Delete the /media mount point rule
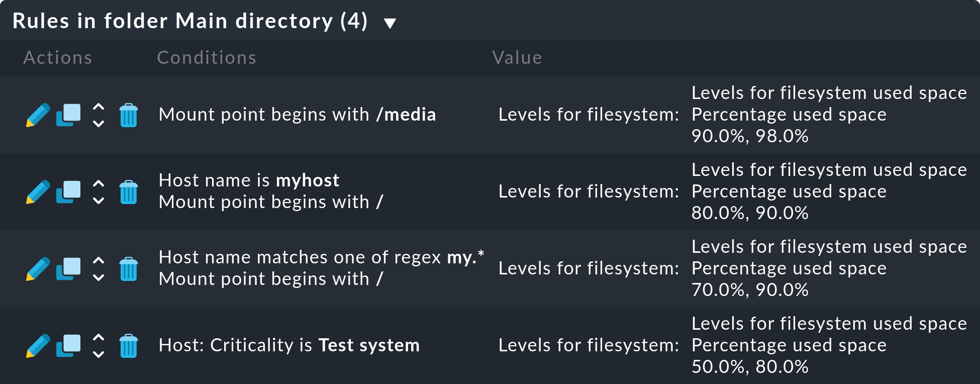This screenshot has height=384, width=980. point(129,115)
